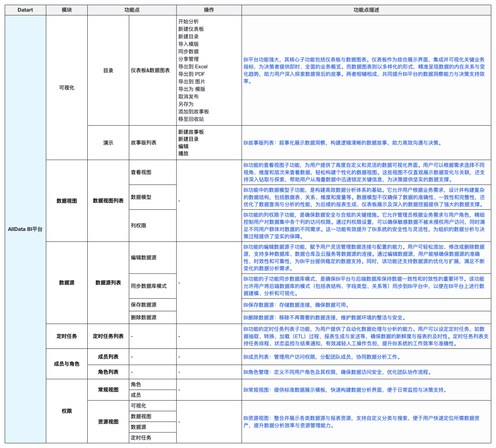Viewport: 496px width, 448px height.
Task: Select the "同步数据库模式" cell
Action: [x=148, y=286]
